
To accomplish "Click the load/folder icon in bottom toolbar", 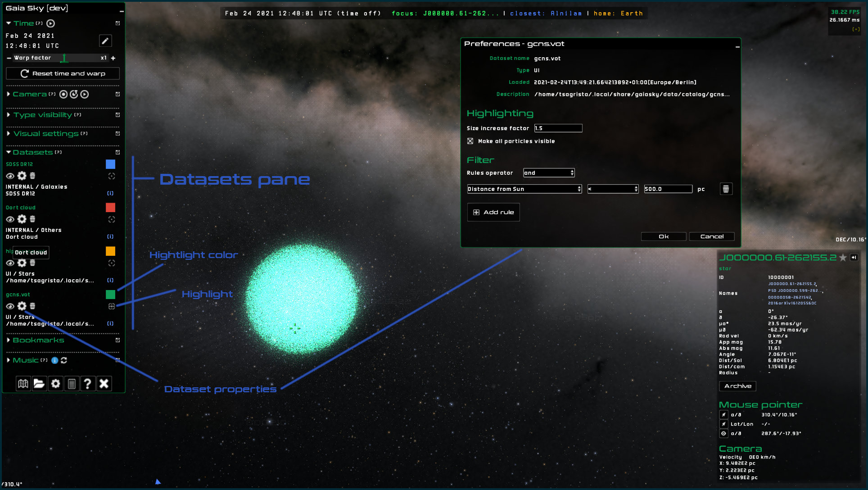I will pos(39,383).
